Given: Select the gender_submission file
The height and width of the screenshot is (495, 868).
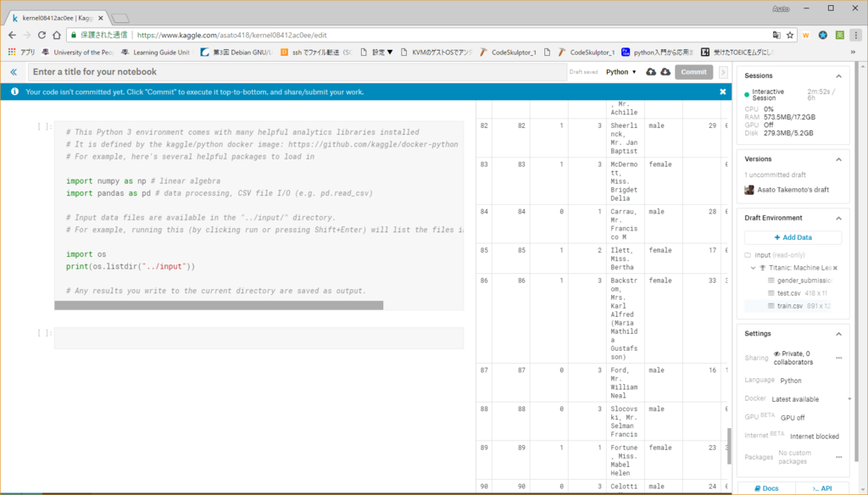Looking at the screenshot, I should coord(804,281).
